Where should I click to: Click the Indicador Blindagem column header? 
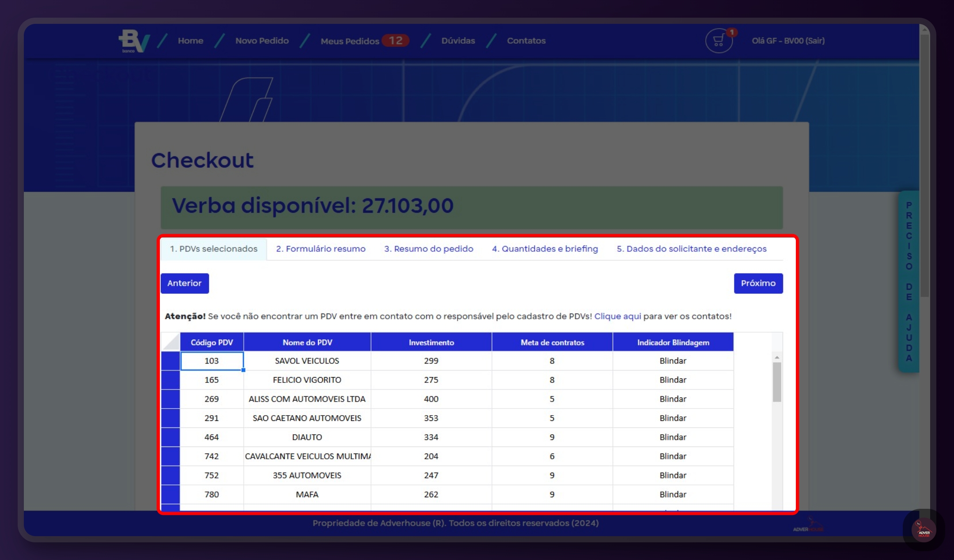673,342
